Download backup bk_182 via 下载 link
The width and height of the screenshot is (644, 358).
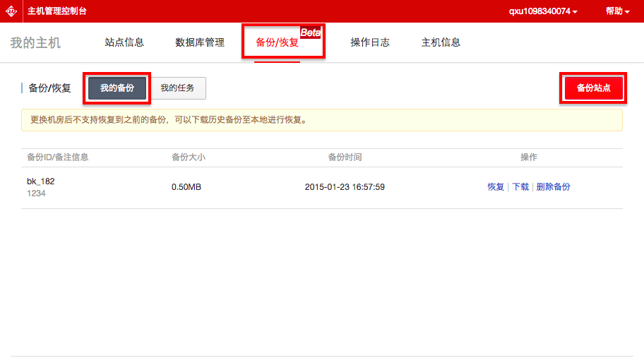click(520, 187)
